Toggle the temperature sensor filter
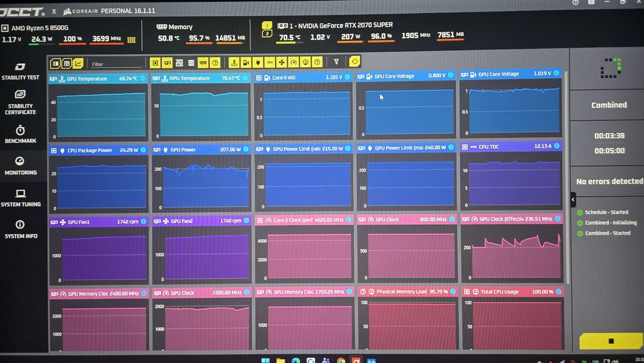Screen dimensions: 644x363 point(234,63)
